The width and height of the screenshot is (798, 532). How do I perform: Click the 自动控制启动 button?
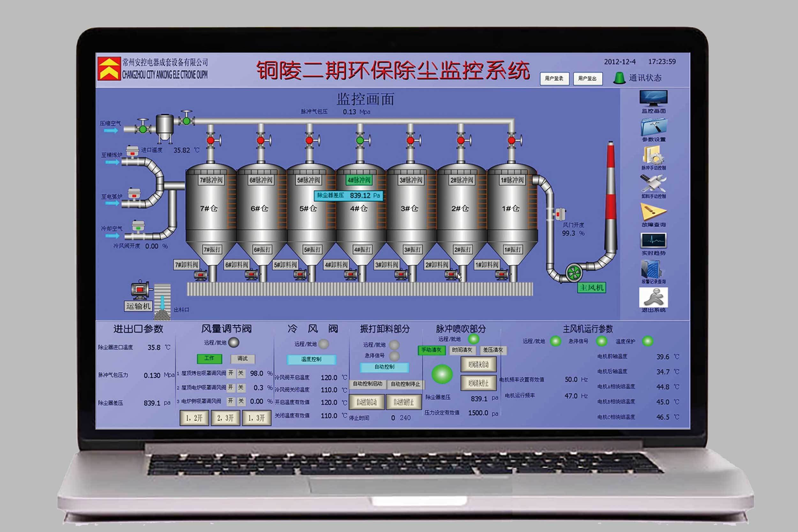click(x=367, y=384)
